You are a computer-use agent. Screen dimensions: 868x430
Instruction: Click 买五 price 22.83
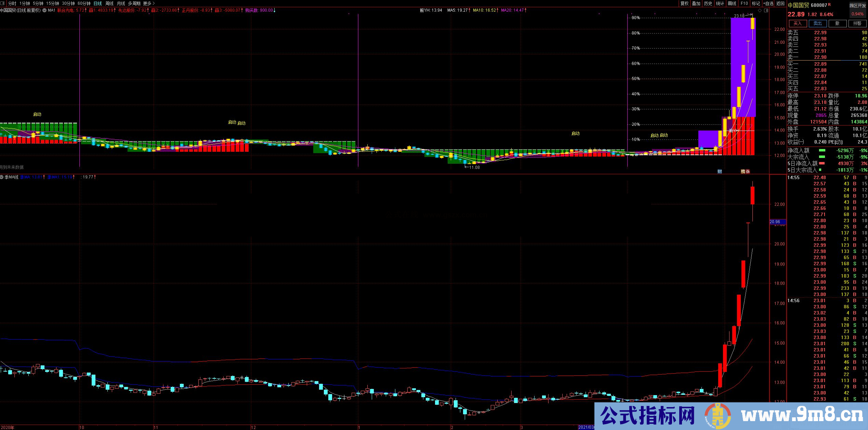[820, 89]
